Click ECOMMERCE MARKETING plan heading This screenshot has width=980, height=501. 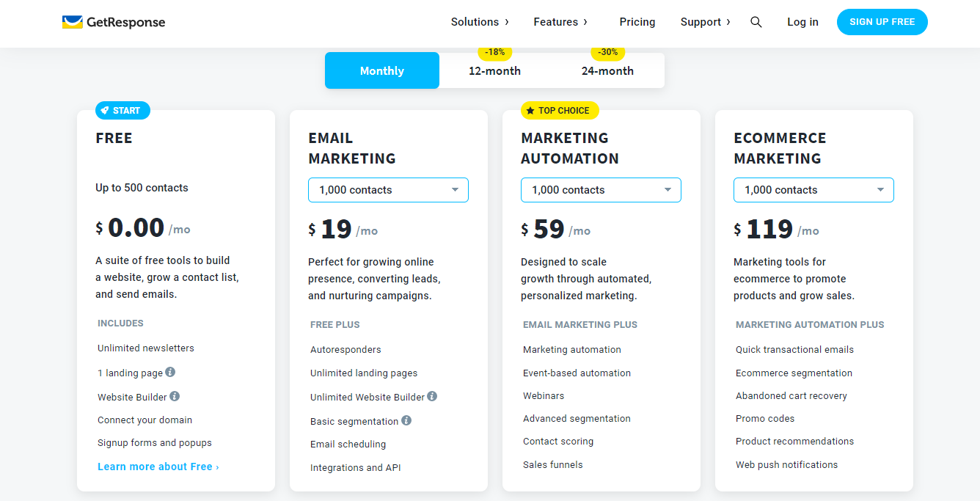coord(780,148)
